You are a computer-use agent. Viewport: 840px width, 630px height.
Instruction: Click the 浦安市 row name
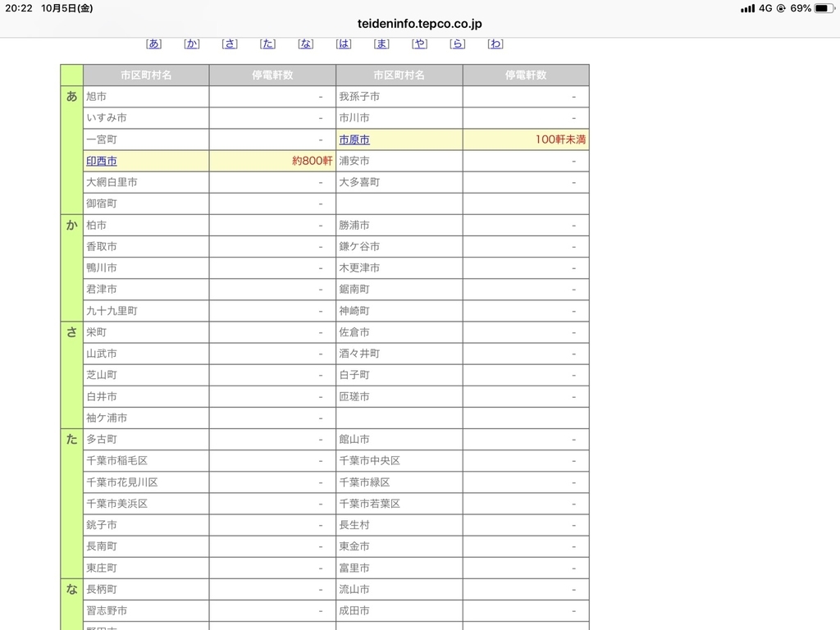(354, 161)
